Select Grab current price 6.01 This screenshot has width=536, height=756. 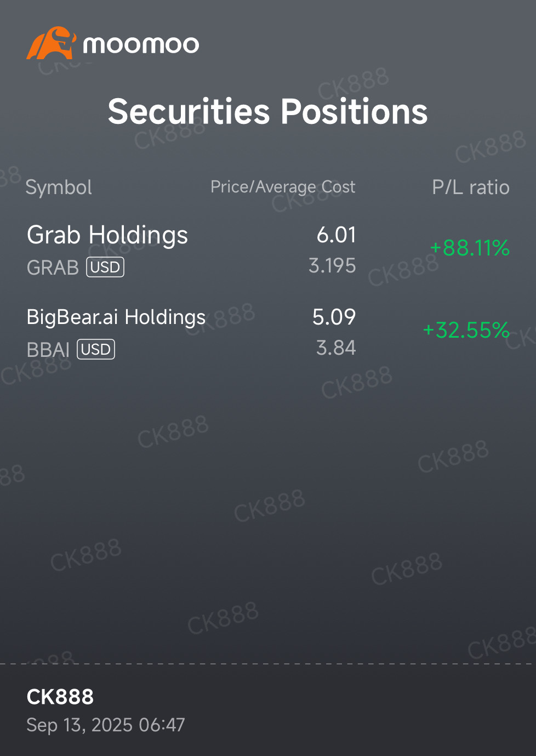pyautogui.click(x=337, y=235)
